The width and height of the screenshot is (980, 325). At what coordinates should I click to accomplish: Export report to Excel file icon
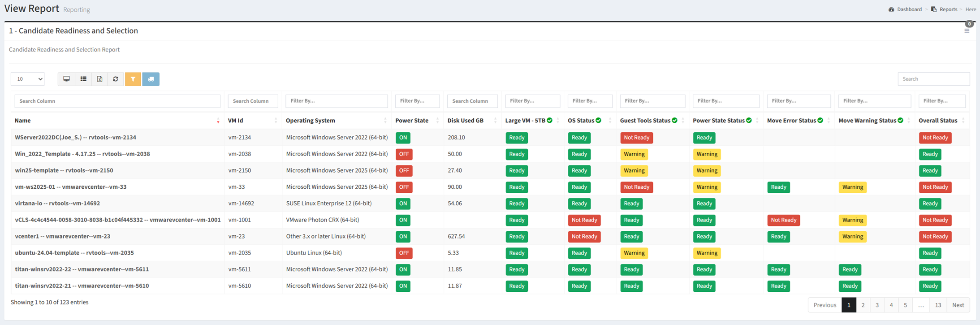point(99,79)
